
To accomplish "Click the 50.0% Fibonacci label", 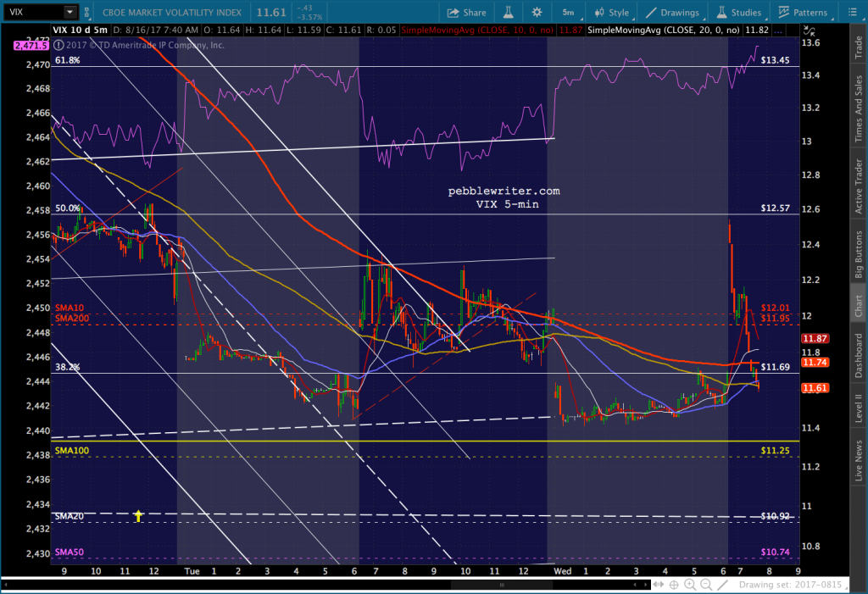I will pos(68,208).
